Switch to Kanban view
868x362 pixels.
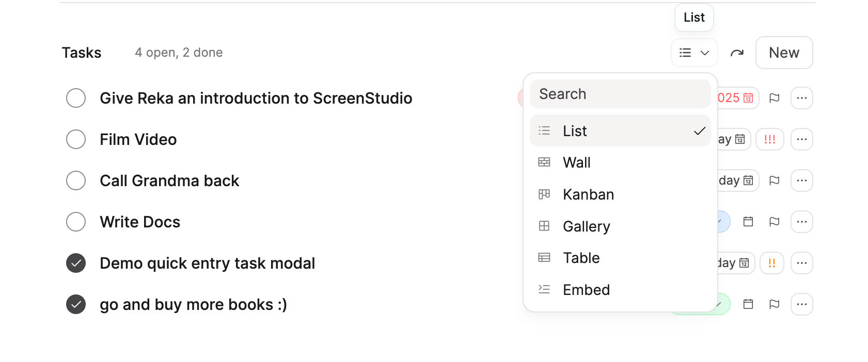point(588,194)
